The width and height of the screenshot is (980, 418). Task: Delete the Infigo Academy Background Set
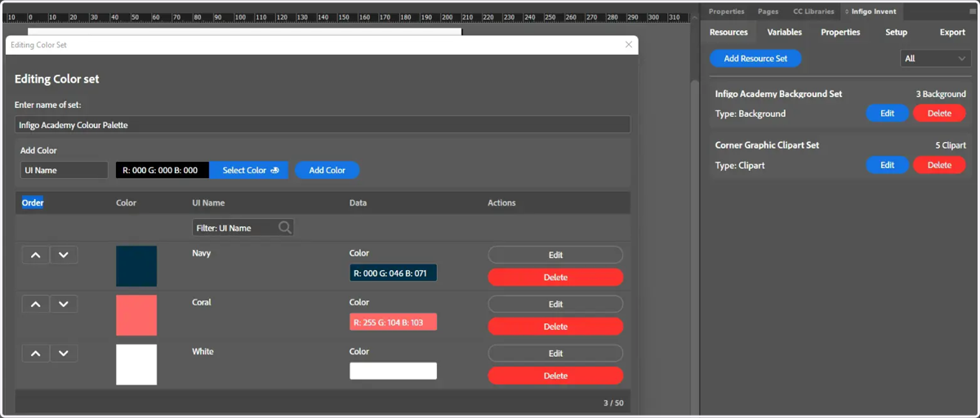[x=939, y=113]
